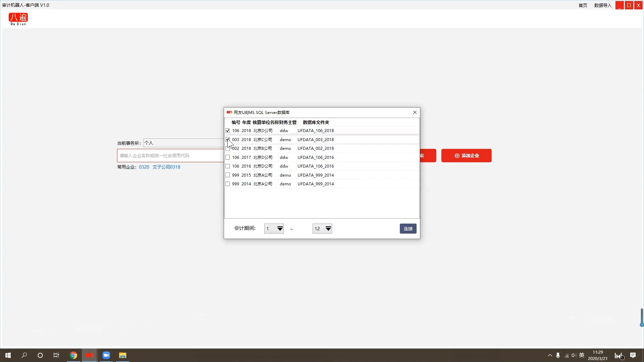Check the 999 2015 北京A公司 checkbox

point(228,175)
